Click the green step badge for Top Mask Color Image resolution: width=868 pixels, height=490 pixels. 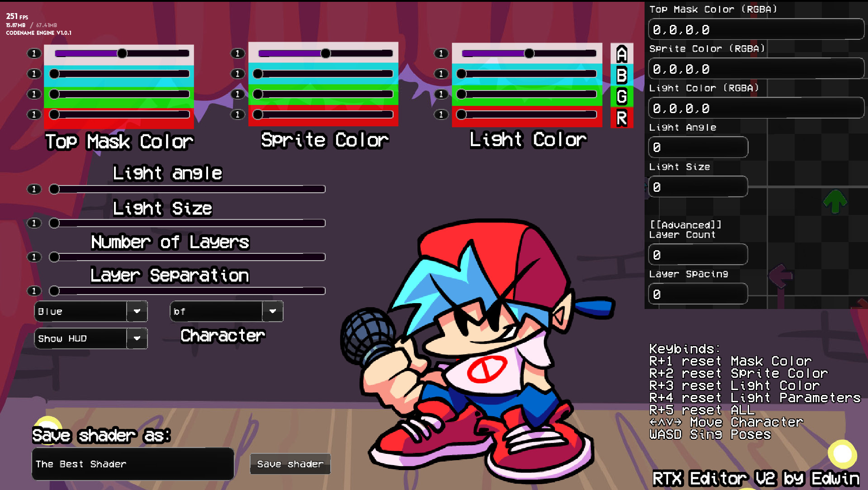(34, 94)
